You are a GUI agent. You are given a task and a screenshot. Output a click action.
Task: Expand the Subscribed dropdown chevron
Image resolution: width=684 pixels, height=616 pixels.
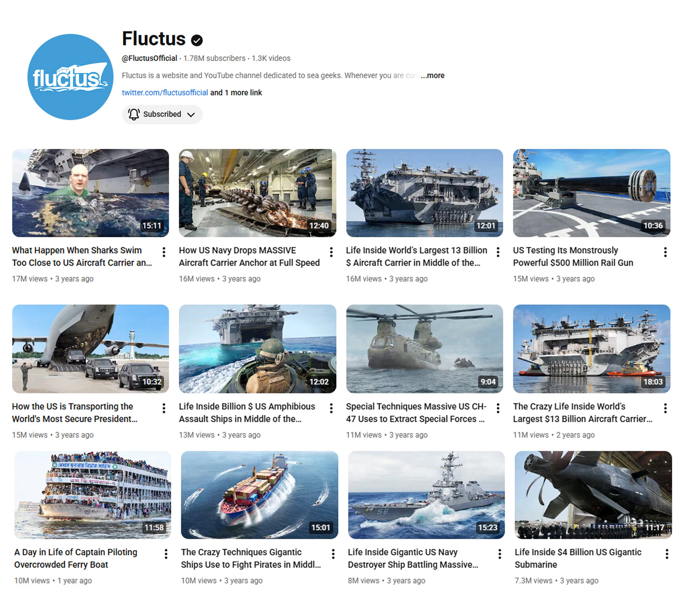[191, 115]
